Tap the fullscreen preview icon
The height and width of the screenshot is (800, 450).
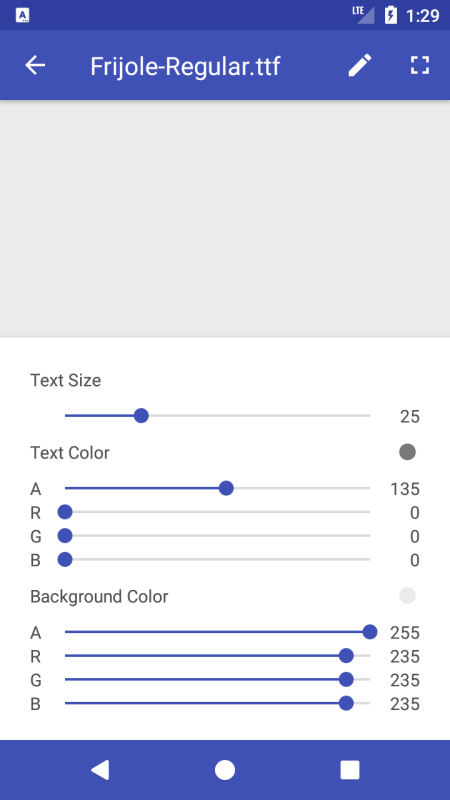pyautogui.click(x=419, y=65)
